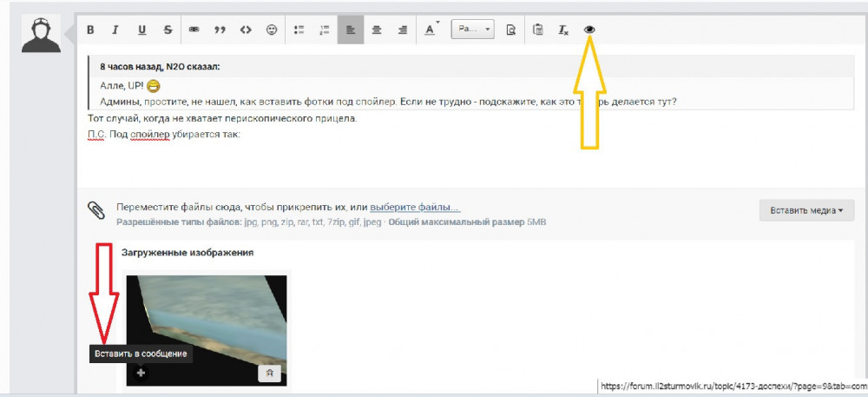Toggle underline formatting
The height and width of the screenshot is (397, 868).
point(141,30)
